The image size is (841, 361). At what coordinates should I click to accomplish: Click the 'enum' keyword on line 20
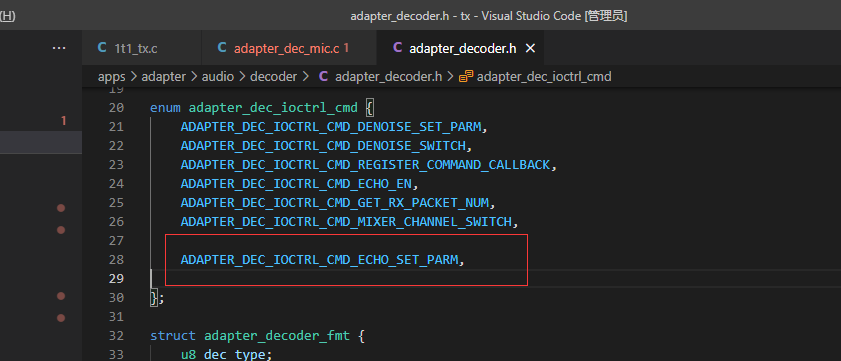tap(166, 108)
